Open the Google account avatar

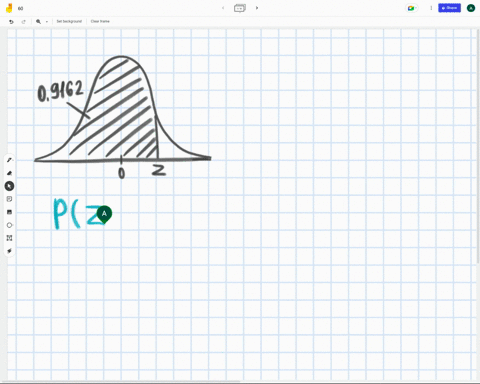pyautogui.click(x=471, y=8)
